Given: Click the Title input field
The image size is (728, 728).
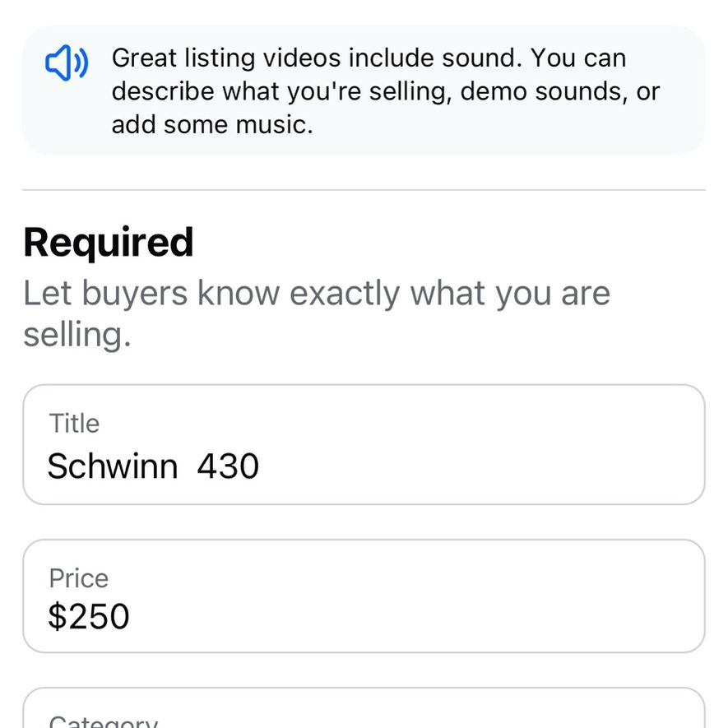Looking at the screenshot, I should click(x=364, y=444).
